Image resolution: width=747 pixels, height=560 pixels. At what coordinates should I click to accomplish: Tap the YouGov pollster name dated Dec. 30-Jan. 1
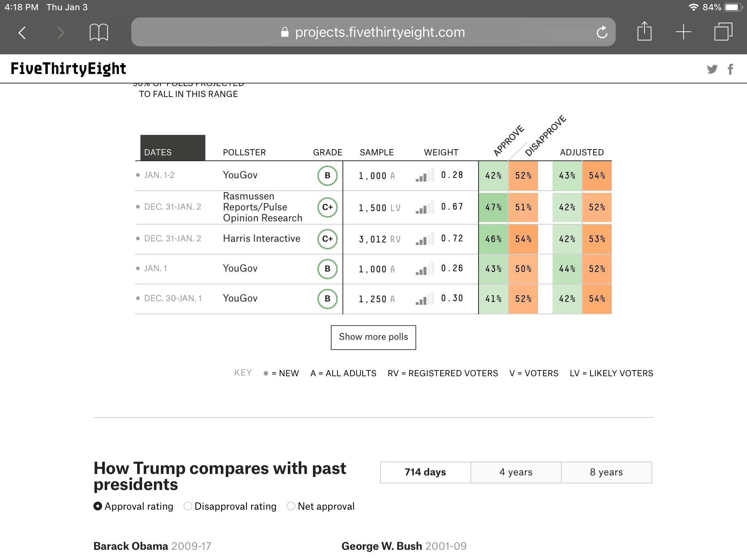click(x=240, y=298)
